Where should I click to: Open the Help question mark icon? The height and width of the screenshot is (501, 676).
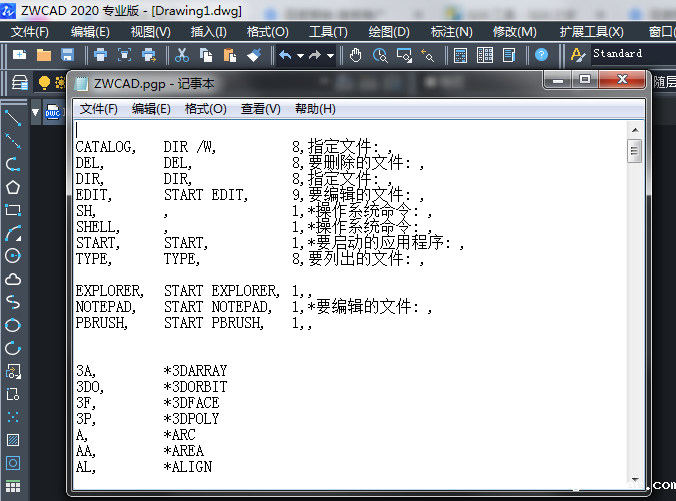coord(541,54)
